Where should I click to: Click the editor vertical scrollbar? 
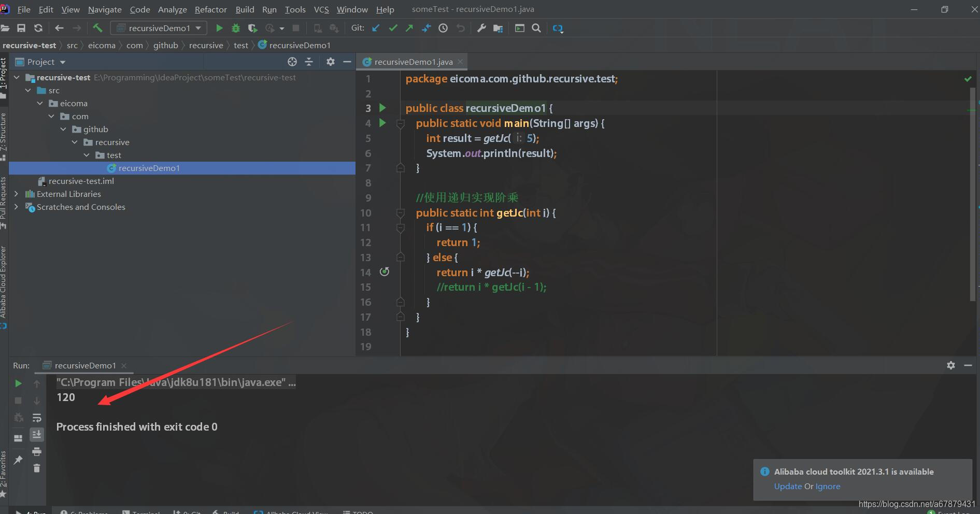[973, 194]
